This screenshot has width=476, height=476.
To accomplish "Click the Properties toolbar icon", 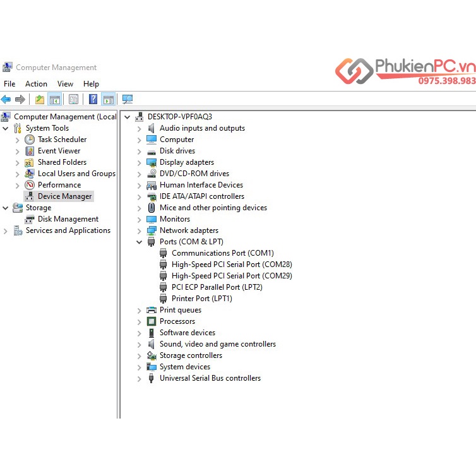I will pos(74,99).
